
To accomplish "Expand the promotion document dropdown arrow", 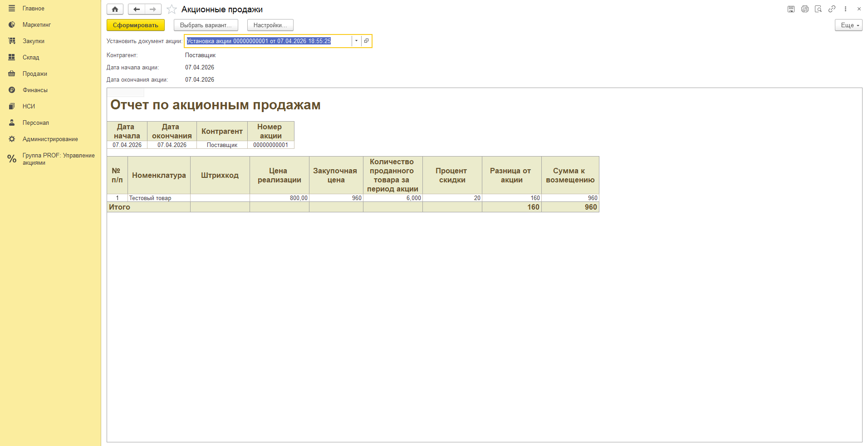I will click(x=356, y=41).
